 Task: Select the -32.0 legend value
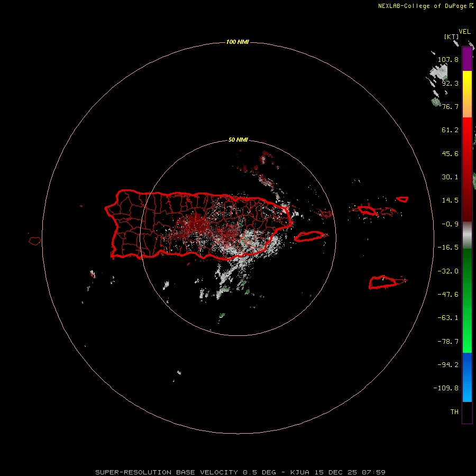point(448,271)
